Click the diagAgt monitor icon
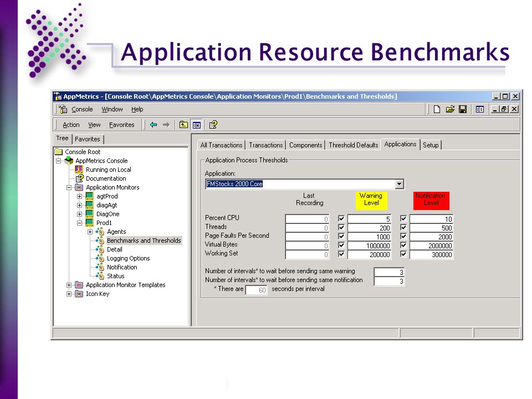 tap(90, 205)
